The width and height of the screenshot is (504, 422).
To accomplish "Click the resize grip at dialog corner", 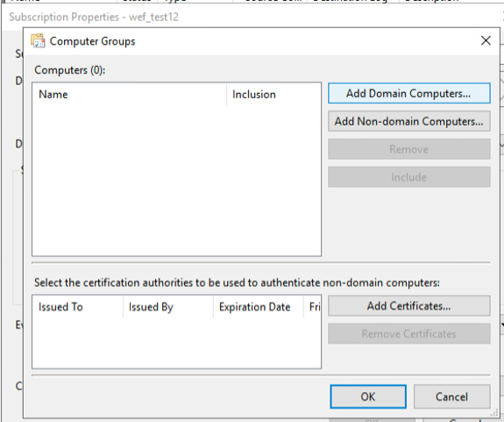I will tap(495, 414).
